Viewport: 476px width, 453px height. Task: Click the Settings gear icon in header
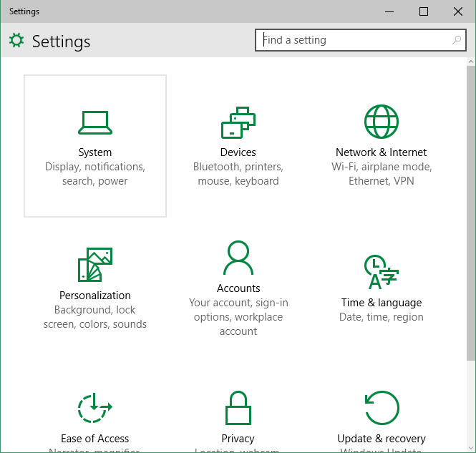(x=16, y=41)
